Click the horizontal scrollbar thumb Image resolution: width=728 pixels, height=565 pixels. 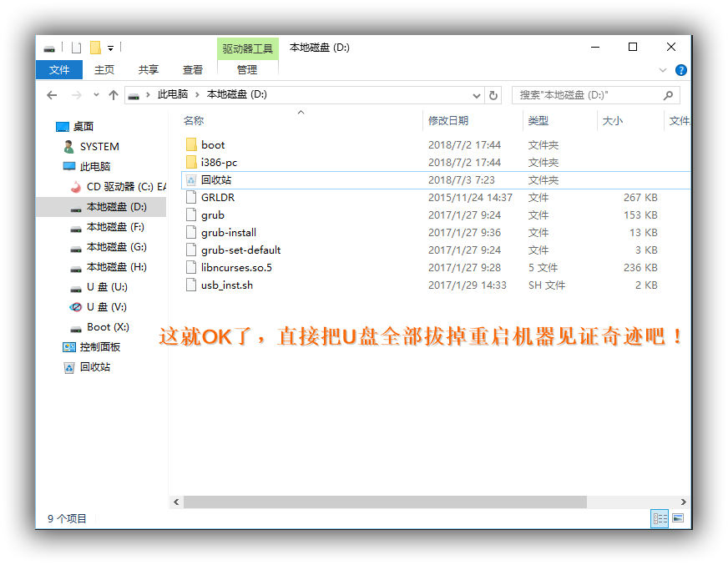point(385,502)
